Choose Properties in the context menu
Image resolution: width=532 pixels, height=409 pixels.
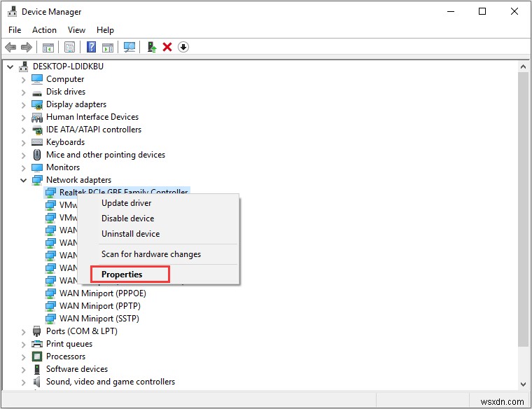158,275
